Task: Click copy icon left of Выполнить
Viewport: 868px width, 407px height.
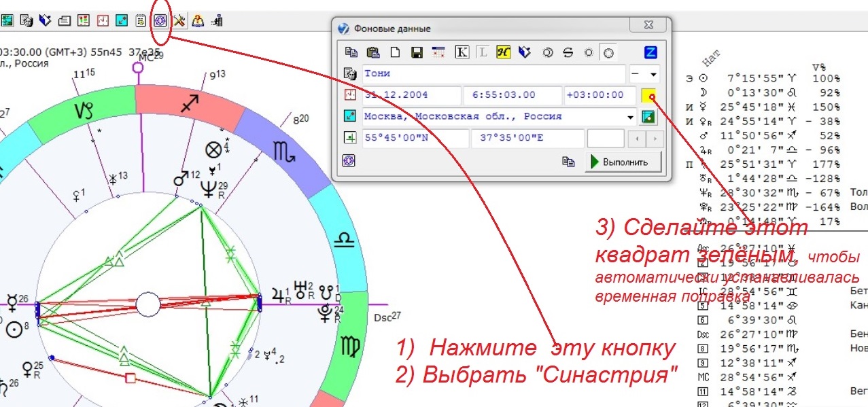Action: 569,162
